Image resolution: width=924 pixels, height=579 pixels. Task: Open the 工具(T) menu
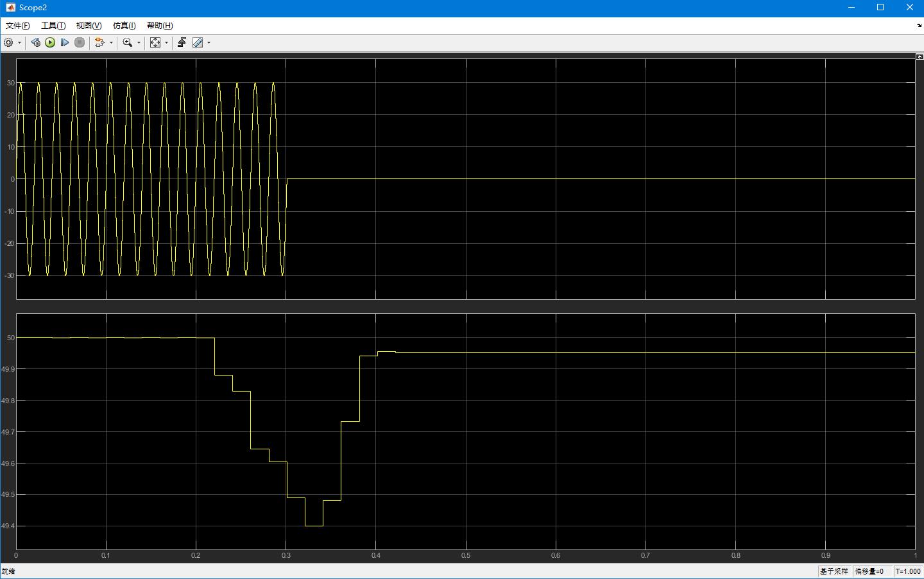pos(53,26)
